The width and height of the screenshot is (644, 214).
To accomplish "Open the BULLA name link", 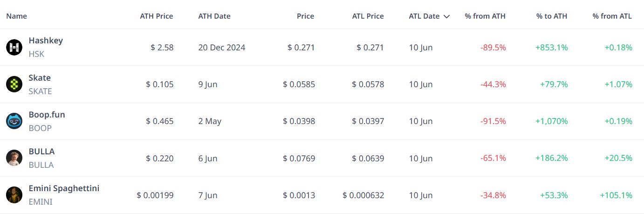I will [x=41, y=152].
